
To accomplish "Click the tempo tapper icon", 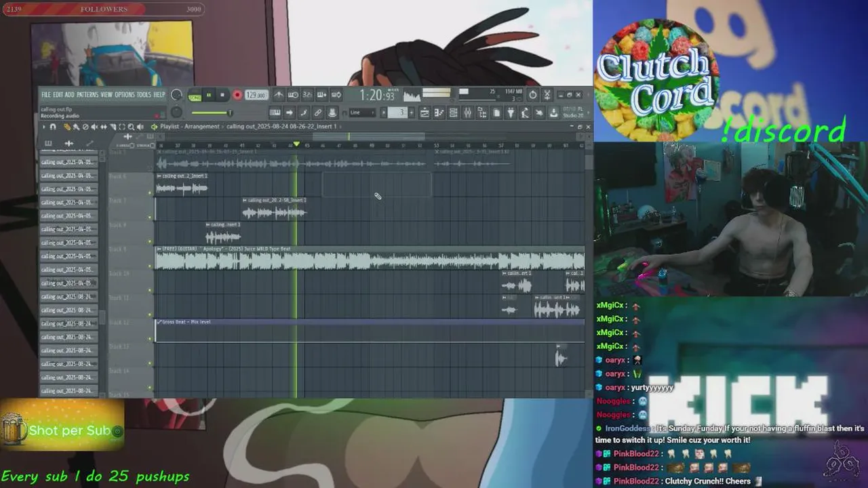I will (x=524, y=113).
